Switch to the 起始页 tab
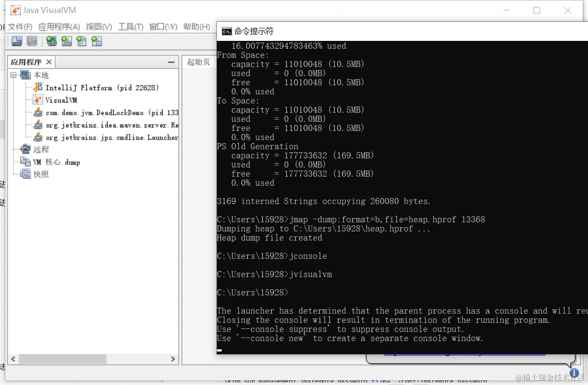 [x=199, y=62]
